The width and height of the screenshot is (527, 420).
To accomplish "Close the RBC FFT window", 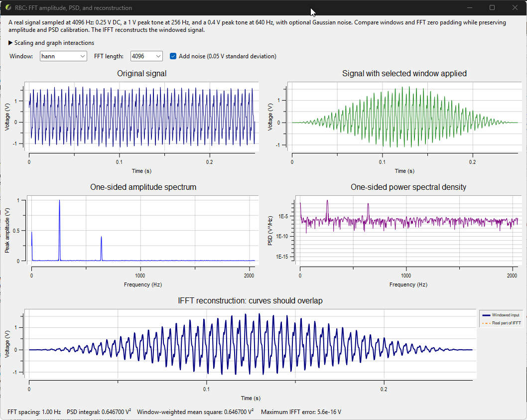I will pos(515,7).
